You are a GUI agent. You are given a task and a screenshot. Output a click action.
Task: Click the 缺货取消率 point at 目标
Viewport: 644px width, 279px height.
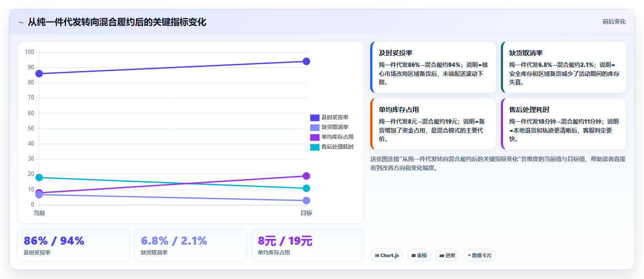[306, 200]
